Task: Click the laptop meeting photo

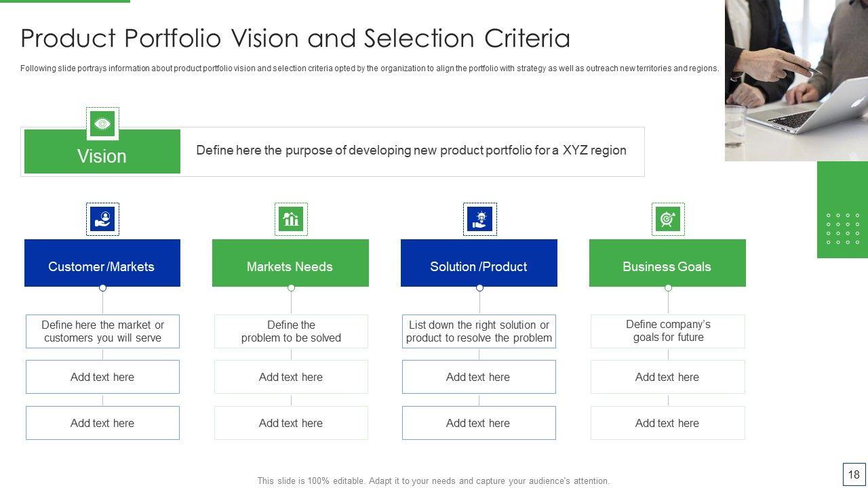Action: pyautogui.click(x=796, y=80)
